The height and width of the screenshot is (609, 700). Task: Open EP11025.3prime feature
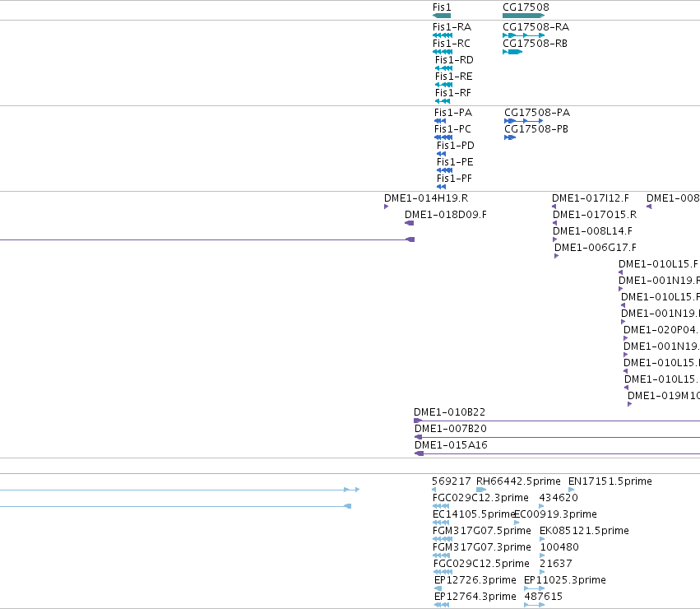(x=565, y=581)
